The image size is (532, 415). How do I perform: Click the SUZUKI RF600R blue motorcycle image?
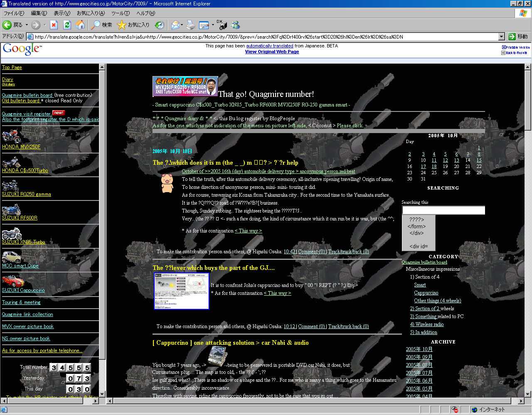11,209
